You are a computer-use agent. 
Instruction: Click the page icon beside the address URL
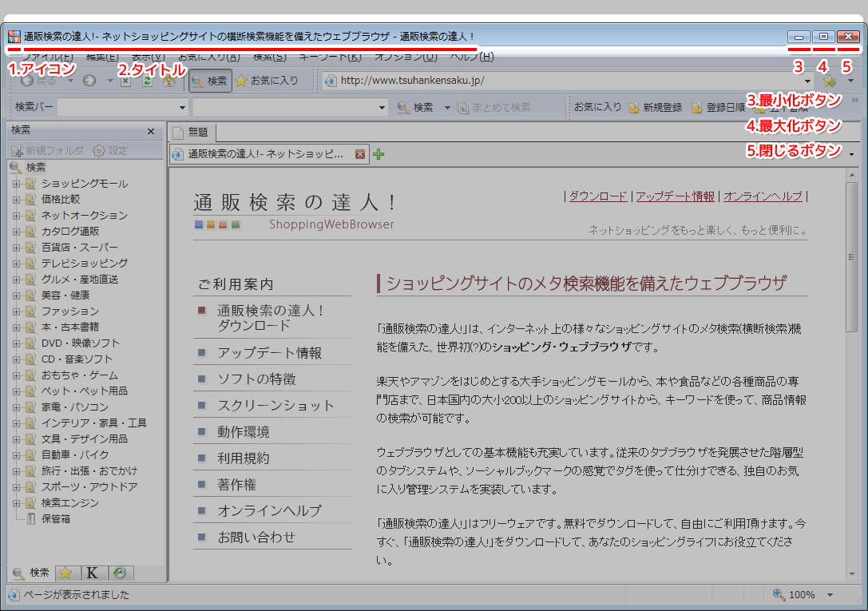[x=331, y=81]
